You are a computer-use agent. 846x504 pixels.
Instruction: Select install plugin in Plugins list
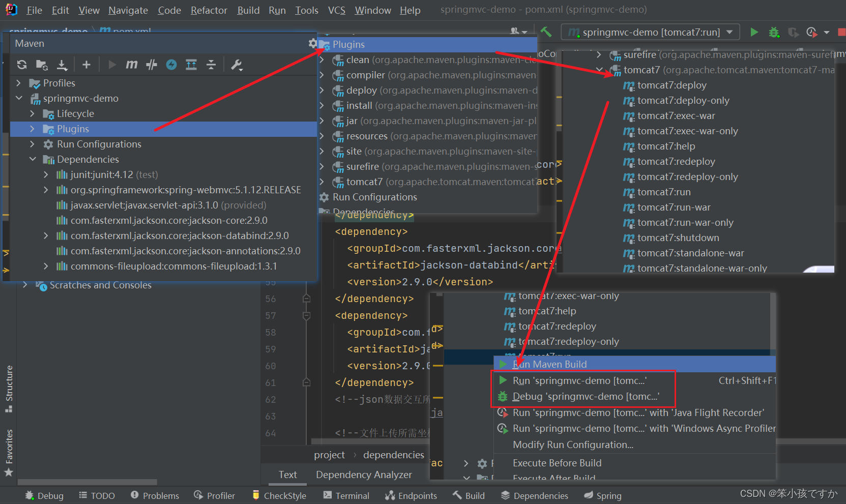tap(428, 106)
